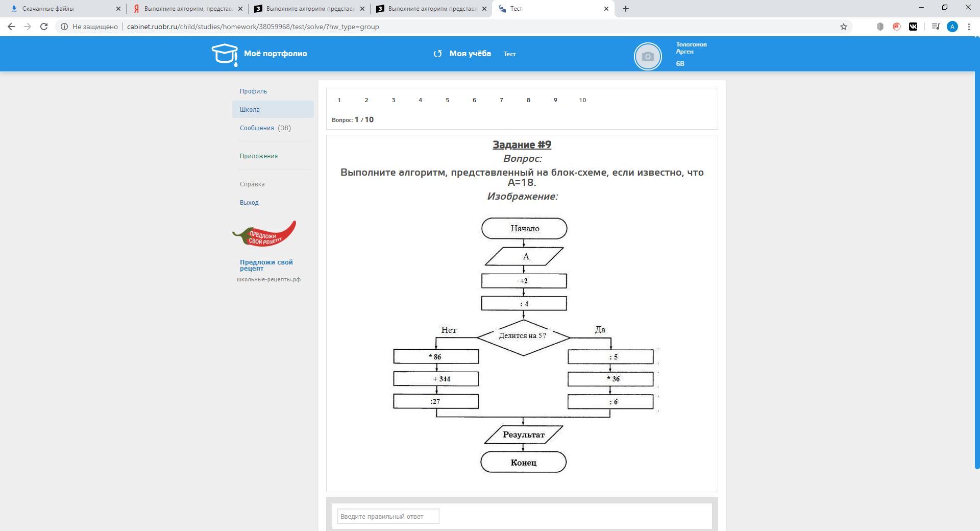Open 'Профиль' in the sidebar

[x=253, y=91]
